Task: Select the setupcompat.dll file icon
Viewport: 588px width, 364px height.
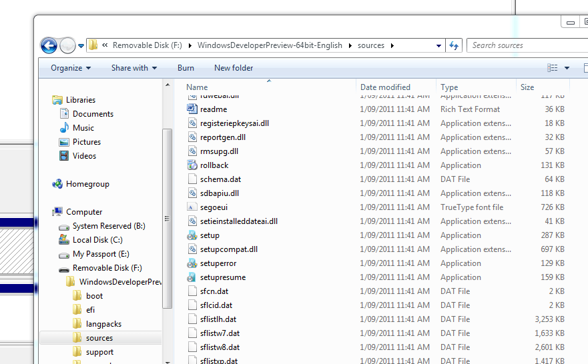Action: [192, 249]
